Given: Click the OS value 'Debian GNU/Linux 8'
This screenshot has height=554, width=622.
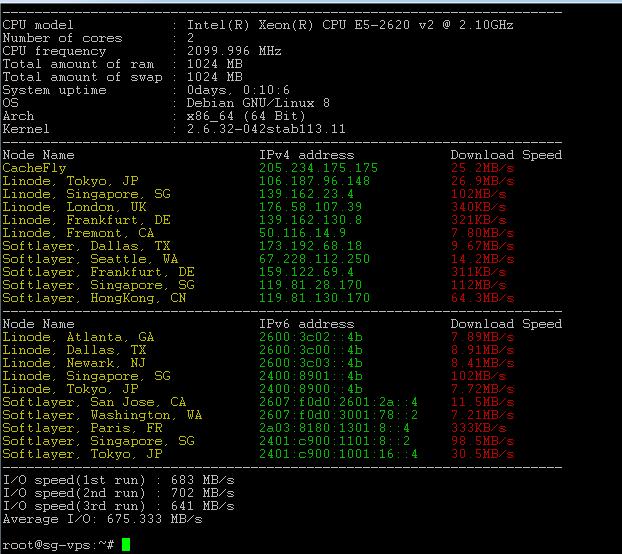Looking at the screenshot, I should point(258,103).
